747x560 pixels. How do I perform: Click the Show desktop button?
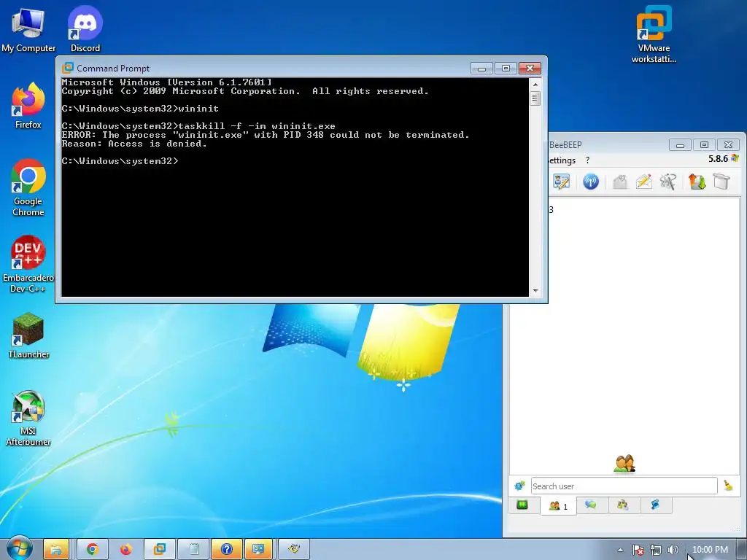click(741, 550)
